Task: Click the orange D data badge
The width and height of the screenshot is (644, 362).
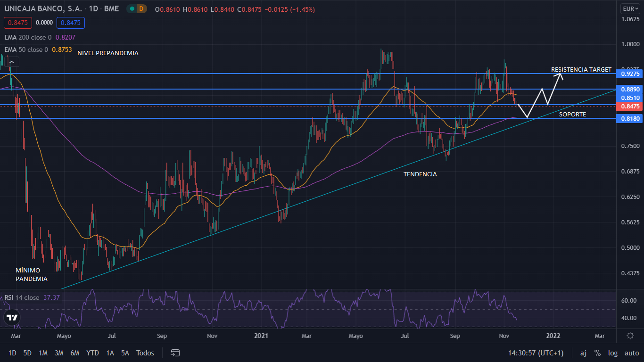Action: 142,9
